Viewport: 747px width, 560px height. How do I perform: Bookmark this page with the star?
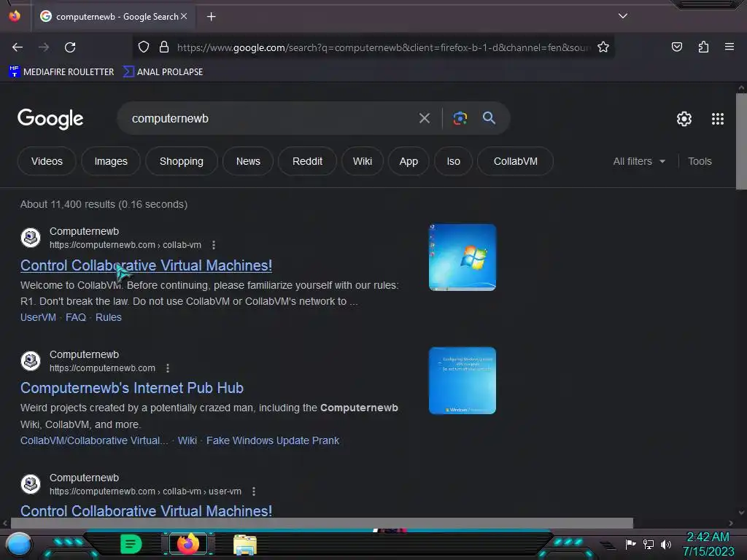(603, 47)
